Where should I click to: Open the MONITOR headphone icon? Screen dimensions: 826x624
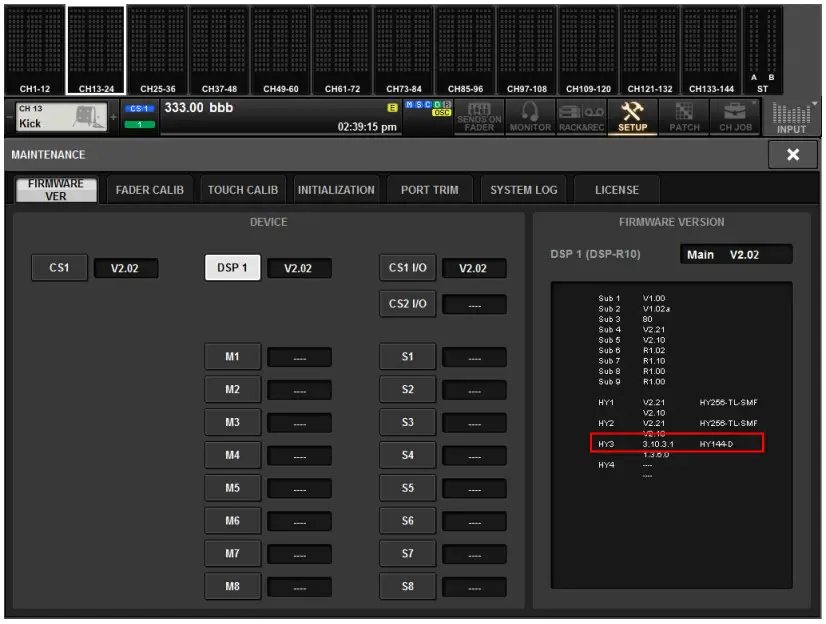[x=530, y=117]
